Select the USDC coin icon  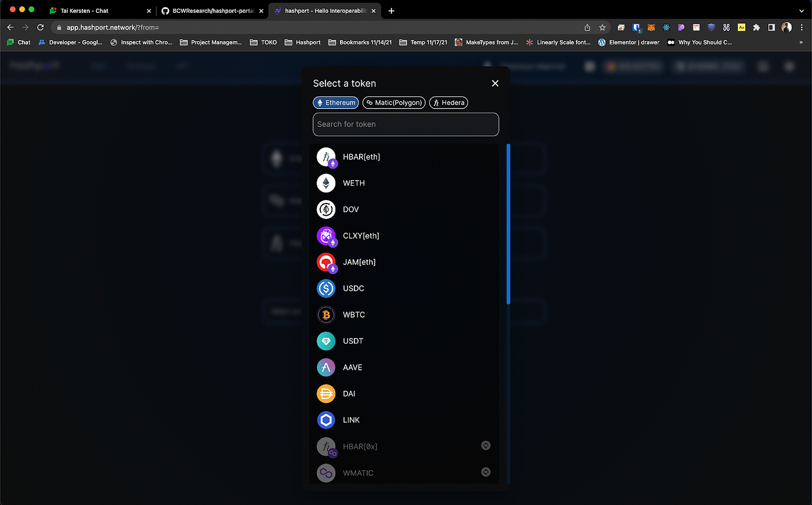click(326, 288)
